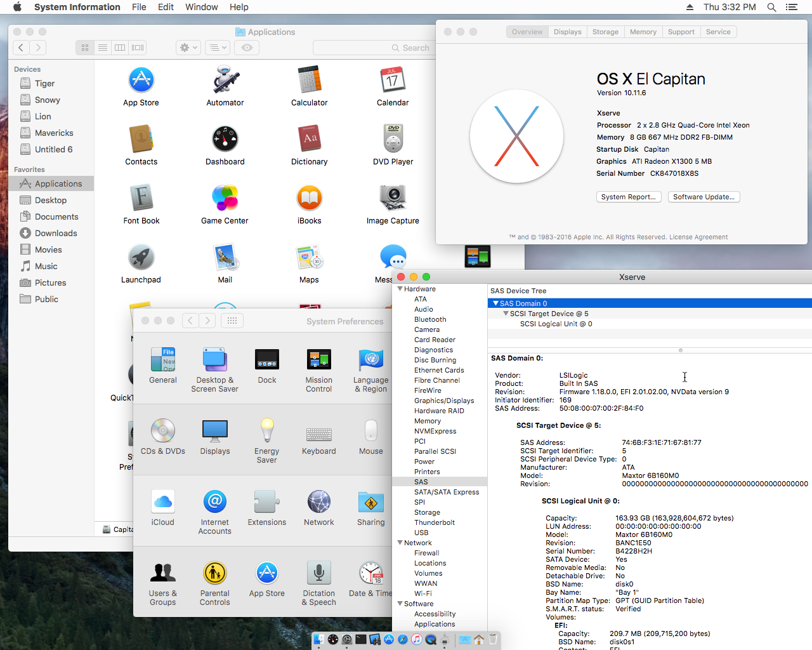812x650 pixels.
Task: Open the Game Center app icon
Action: pyautogui.click(x=225, y=198)
